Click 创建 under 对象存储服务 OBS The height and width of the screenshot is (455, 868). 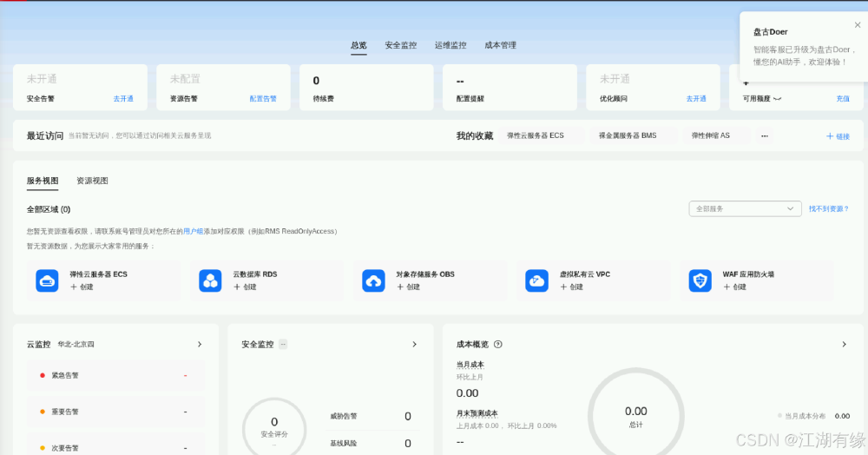(x=409, y=287)
